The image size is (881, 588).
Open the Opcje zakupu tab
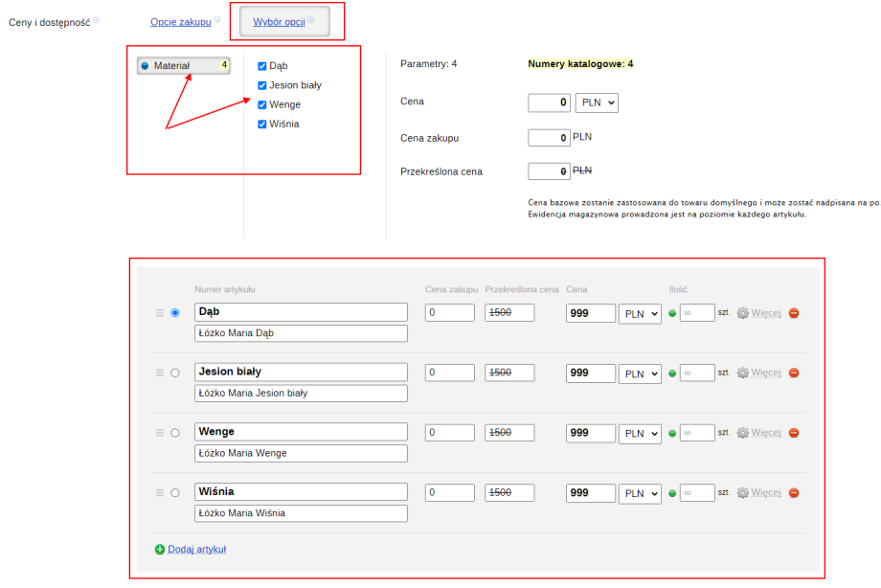tap(180, 21)
